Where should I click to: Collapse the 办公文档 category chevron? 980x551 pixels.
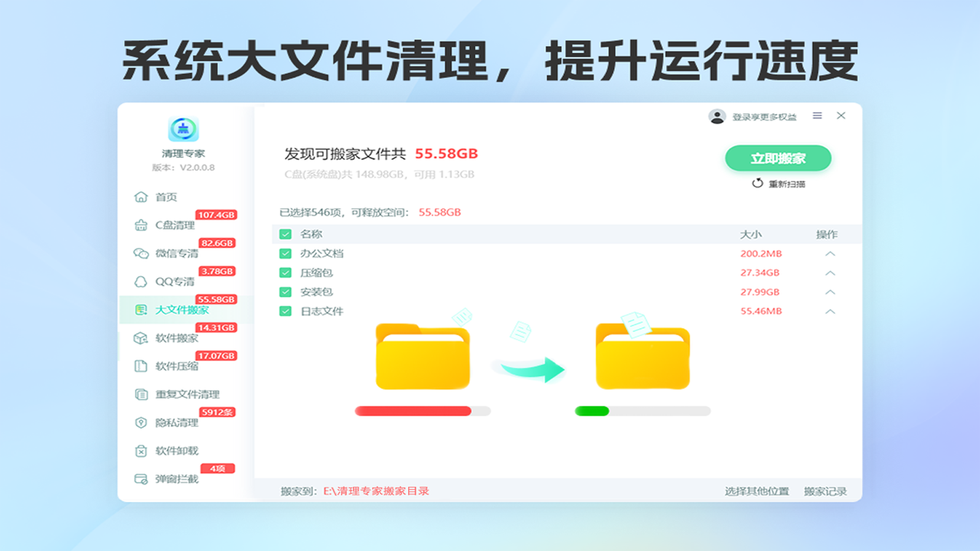(x=830, y=253)
